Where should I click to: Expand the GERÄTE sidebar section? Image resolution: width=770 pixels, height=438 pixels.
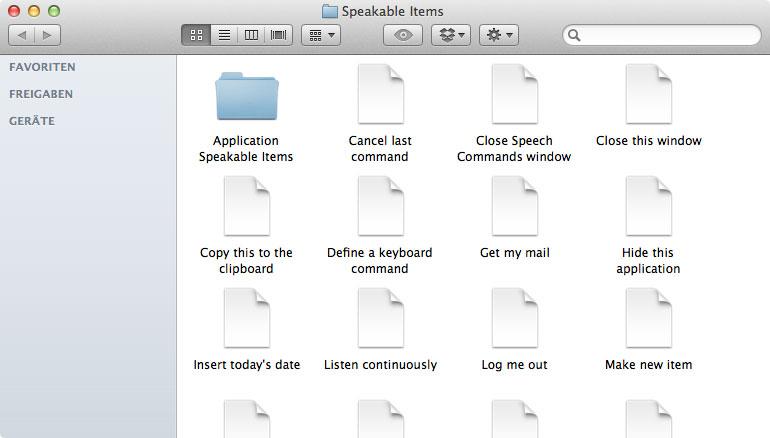[32, 120]
